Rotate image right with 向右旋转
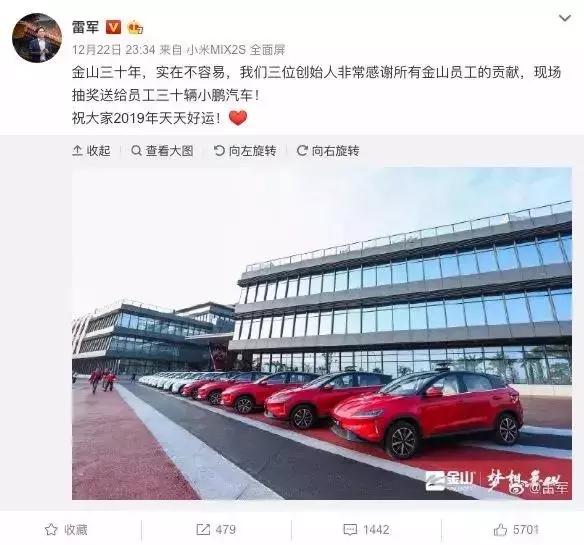Viewport: 584px width, 545px height. pyautogui.click(x=328, y=151)
